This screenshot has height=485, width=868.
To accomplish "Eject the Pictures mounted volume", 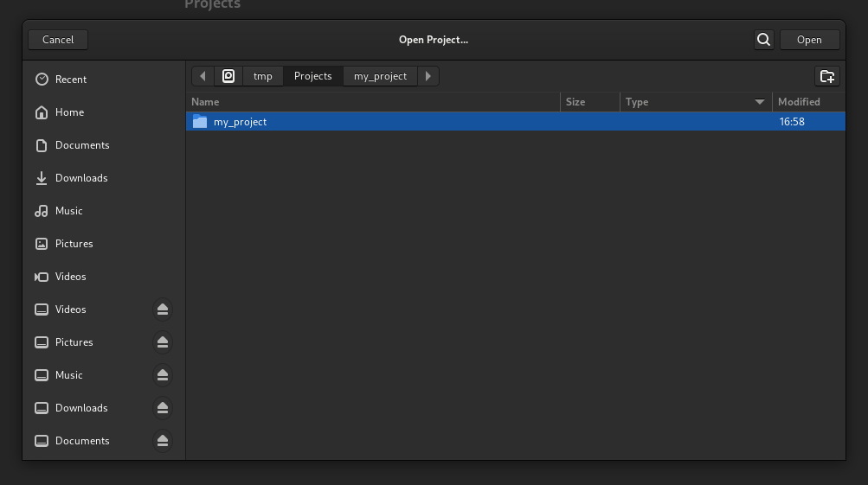I will point(162,342).
